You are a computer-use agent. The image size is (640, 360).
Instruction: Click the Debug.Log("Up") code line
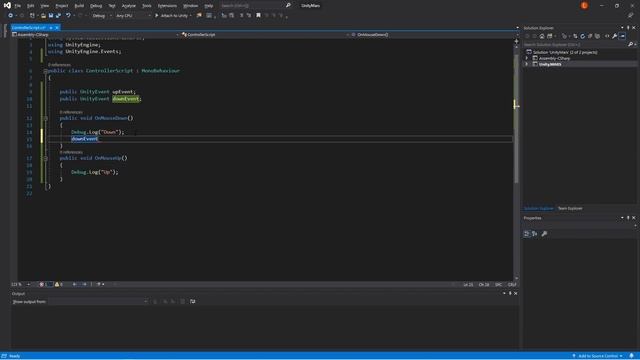[95, 172]
